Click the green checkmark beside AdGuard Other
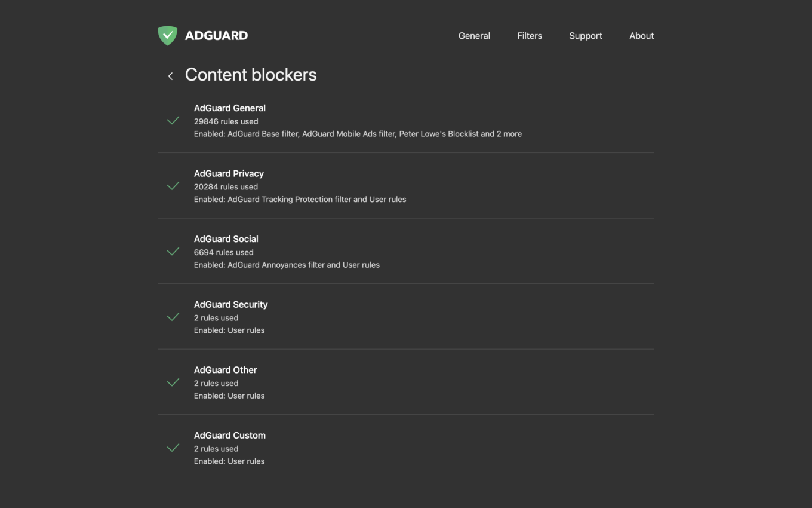The width and height of the screenshot is (812, 508). click(x=173, y=382)
